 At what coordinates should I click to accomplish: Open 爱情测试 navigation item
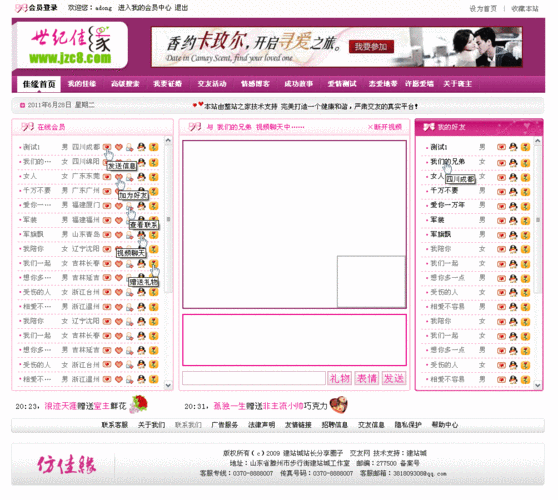point(342,84)
